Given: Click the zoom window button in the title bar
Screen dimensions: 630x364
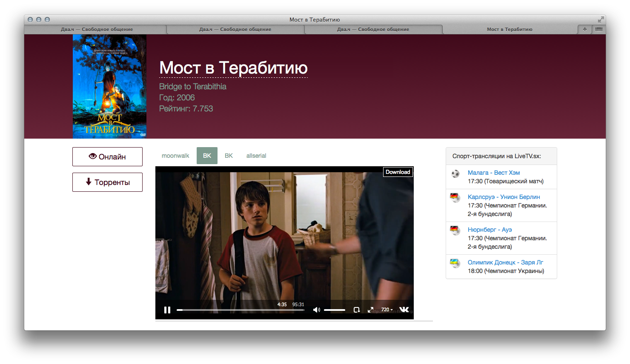Looking at the screenshot, I should click(47, 20).
